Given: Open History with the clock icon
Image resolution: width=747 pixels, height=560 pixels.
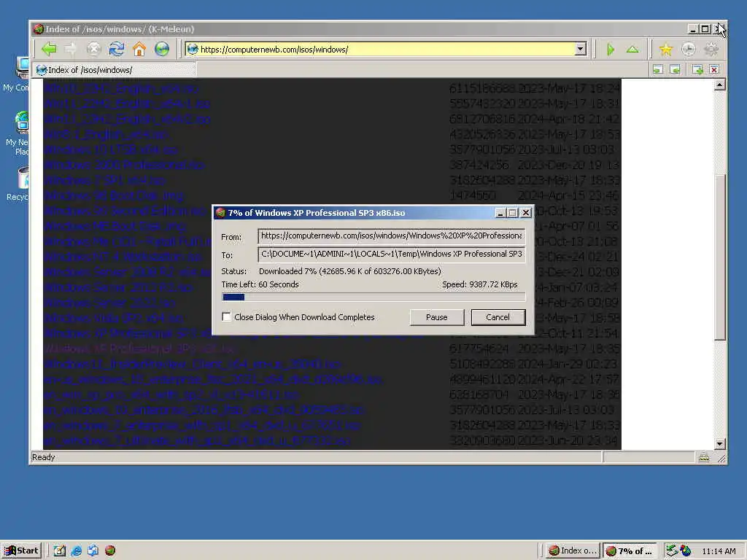Looking at the screenshot, I should (x=689, y=49).
